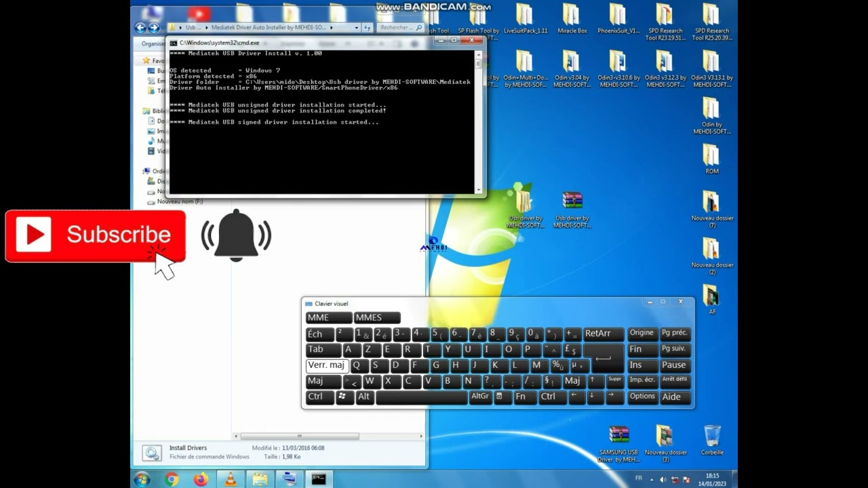The width and height of the screenshot is (868, 488).
Task: Open the LiveSuitPack_1.11 desktop folder
Action: click(525, 19)
